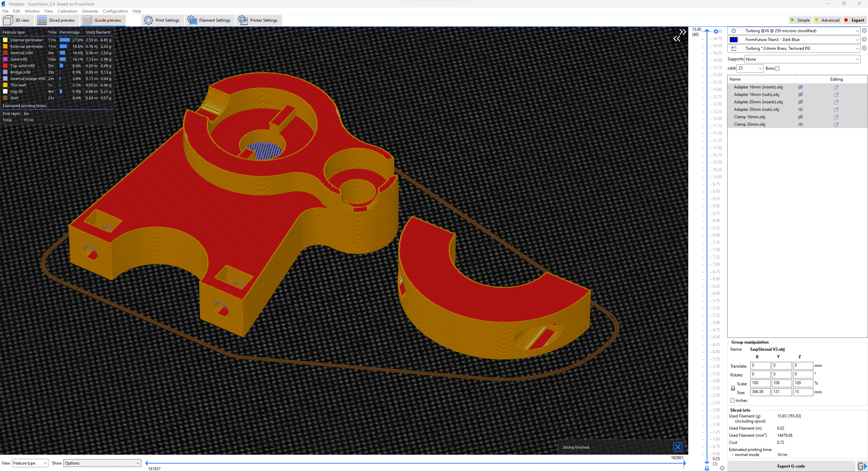Switch to Advanced settings mode
868x472 pixels.
pos(827,20)
